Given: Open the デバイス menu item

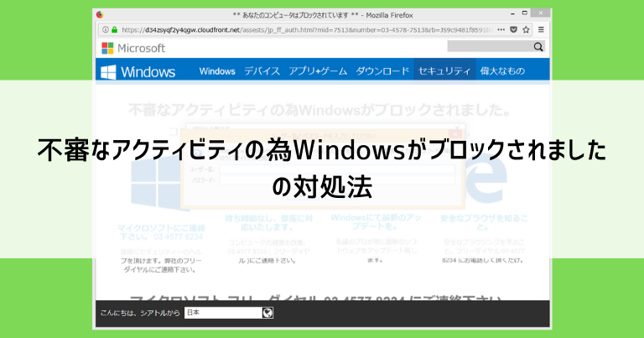Looking at the screenshot, I should click(x=262, y=71).
